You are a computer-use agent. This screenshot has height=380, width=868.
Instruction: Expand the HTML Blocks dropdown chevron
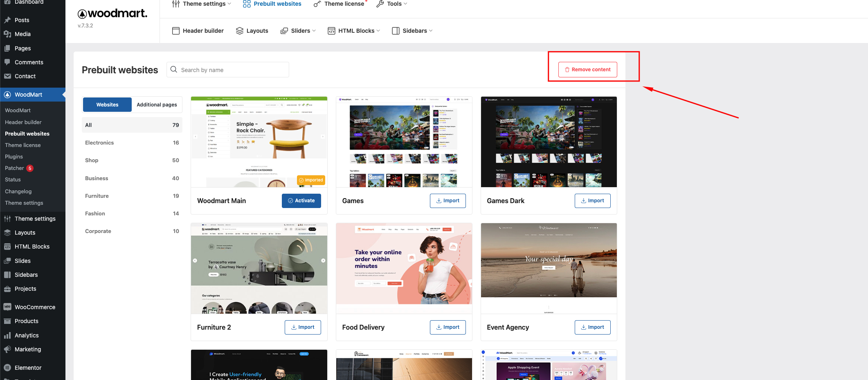click(x=378, y=31)
